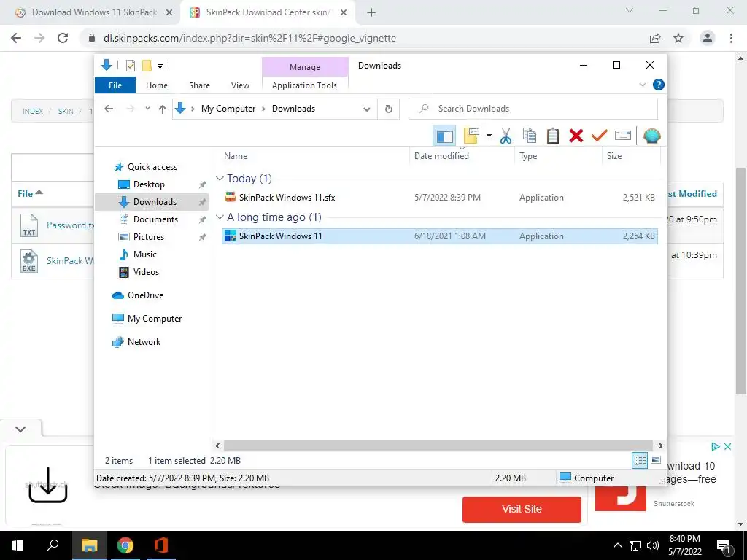The width and height of the screenshot is (747, 560).
Task: Open Desktop in navigation pane
Action: [x=149, y=184]
